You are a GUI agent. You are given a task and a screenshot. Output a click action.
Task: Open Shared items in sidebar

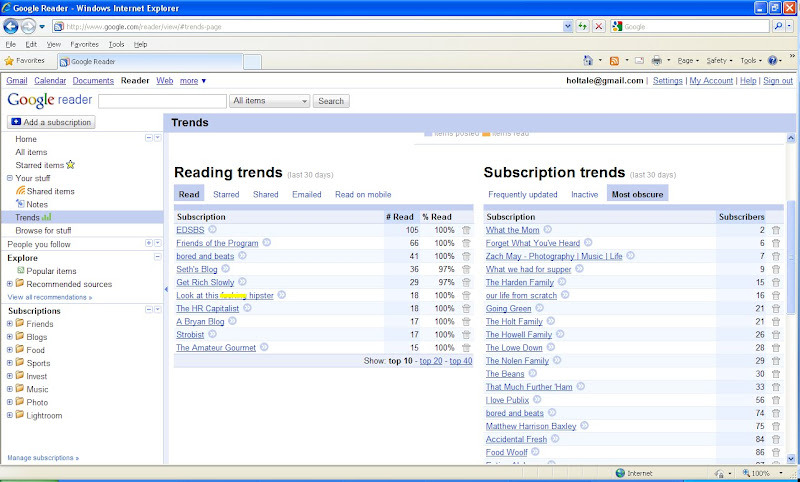pos(50,191)
